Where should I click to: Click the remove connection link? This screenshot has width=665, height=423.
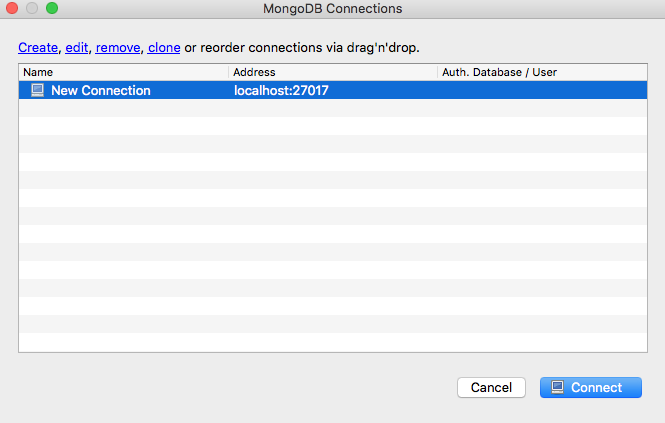tap(117, 47)
